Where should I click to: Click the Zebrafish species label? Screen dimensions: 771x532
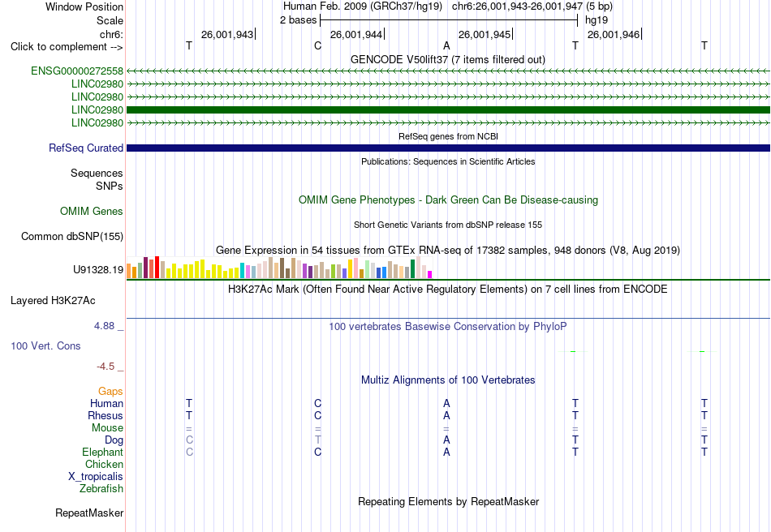click(x=101, y=489)
